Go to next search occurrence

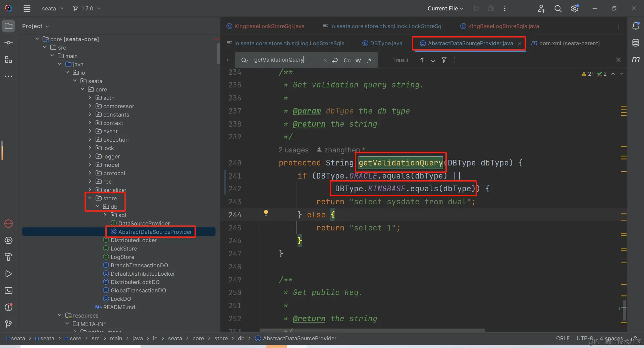pos(433,60)
